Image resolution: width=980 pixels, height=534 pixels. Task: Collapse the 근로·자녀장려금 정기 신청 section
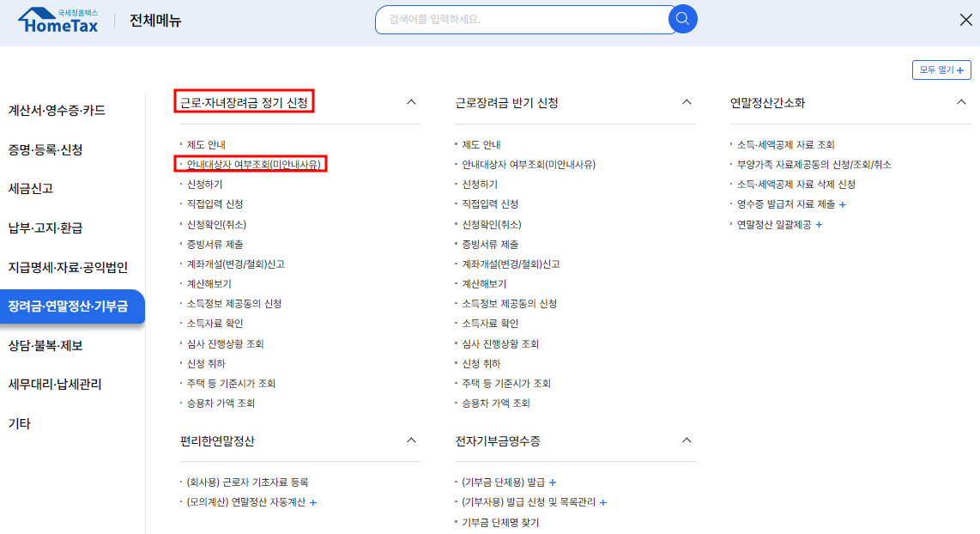click(411, 100)
